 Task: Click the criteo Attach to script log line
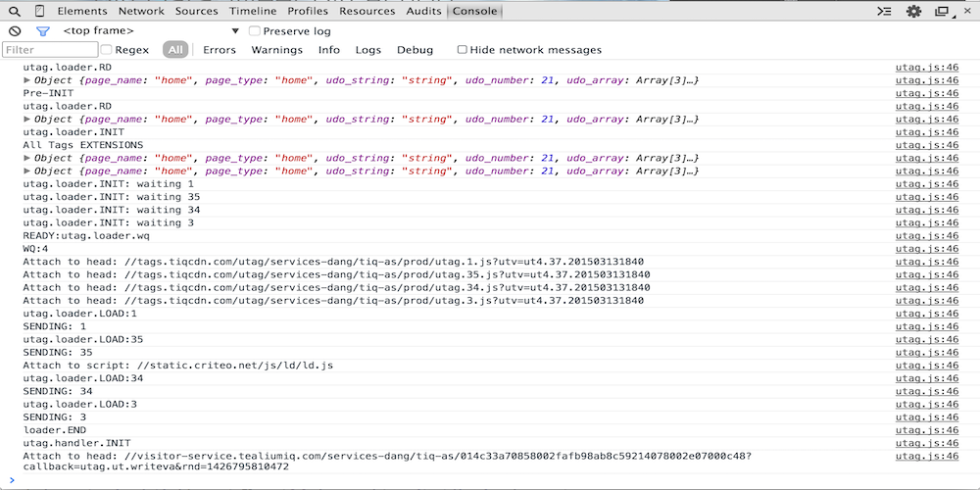(177, 366)
